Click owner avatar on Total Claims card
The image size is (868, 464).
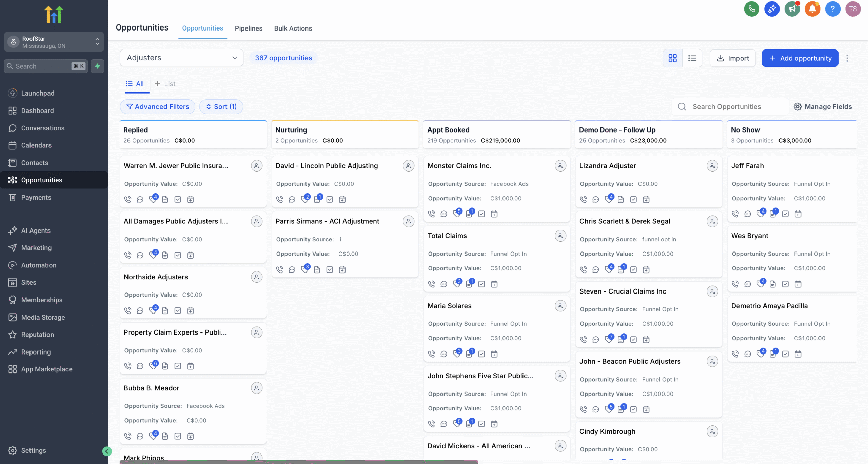pyautogui.click(x=560, y=236)
